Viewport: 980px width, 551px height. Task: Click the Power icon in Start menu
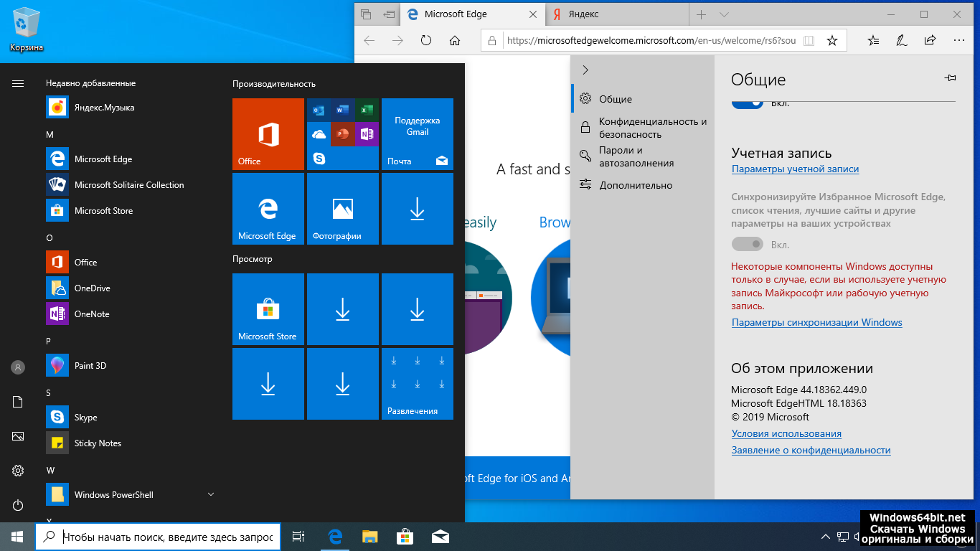click(18, 505)
